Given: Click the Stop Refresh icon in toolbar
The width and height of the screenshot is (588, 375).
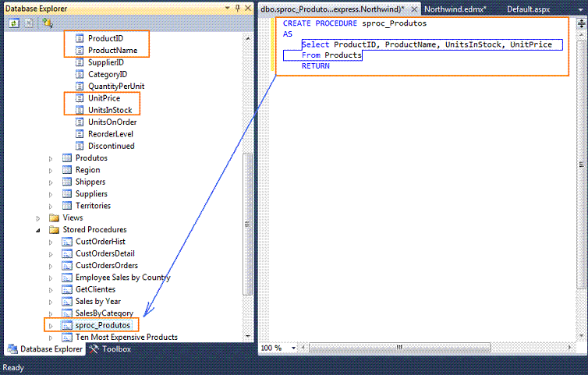Looking at the screenshot, I should click(x=29, y=23).
